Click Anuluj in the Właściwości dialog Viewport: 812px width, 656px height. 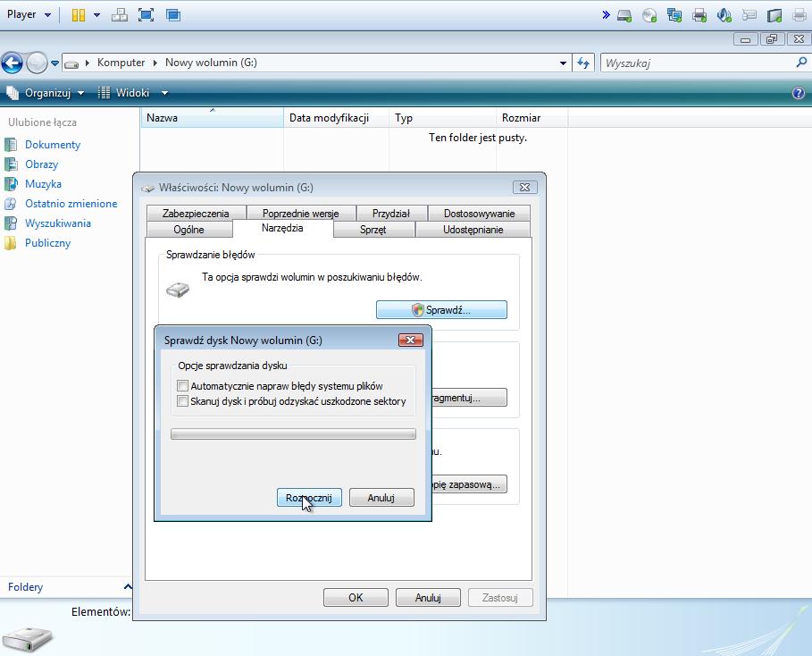point(428,597)
